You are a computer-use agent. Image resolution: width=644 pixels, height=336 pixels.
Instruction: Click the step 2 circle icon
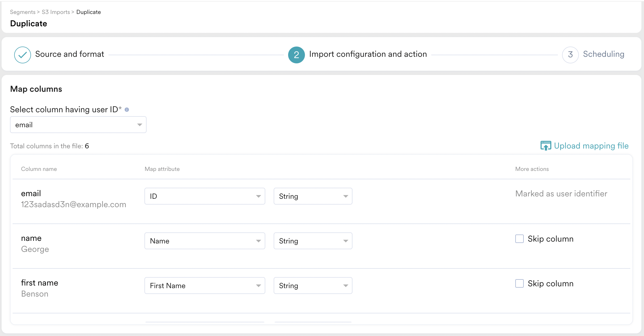pyautogui.click(x=296, y=55)
